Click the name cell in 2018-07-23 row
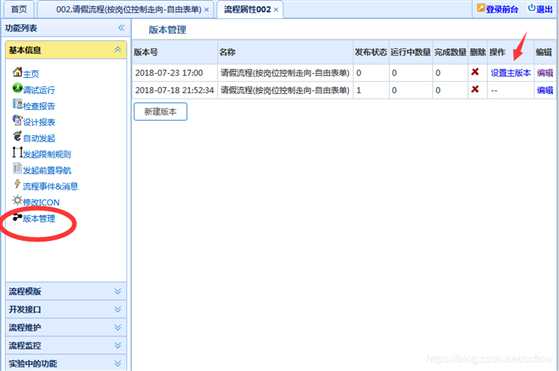This screenshot has height=371, width=559. [285, 73]
